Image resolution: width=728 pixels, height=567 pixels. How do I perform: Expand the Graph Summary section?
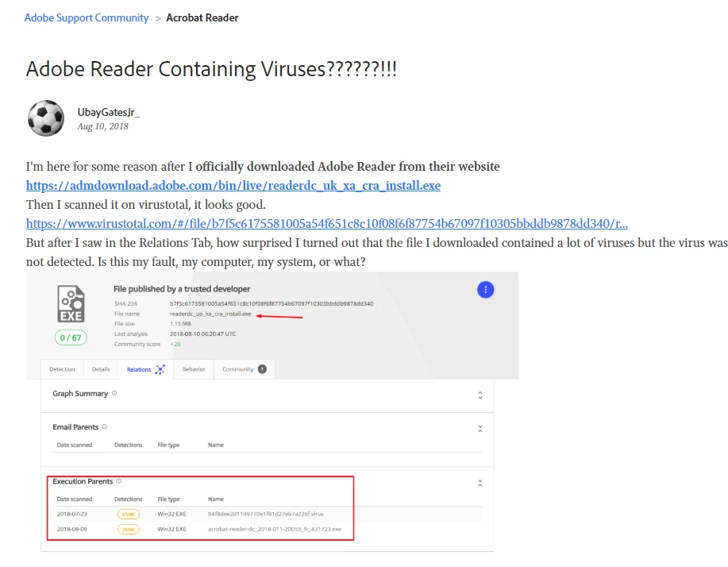click(x=480, y=395)
